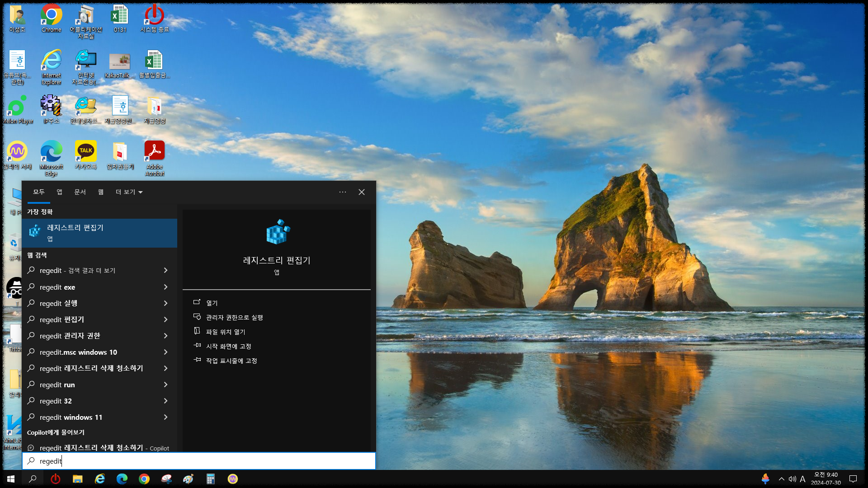
Task: Open calculator icon in taskbar
Action: (210, 479)
